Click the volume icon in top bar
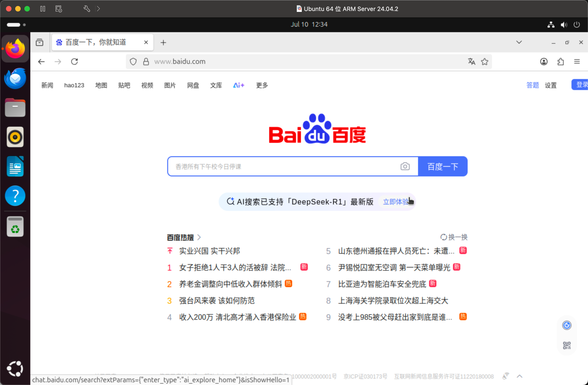This screenshot has width=588, height=385. point(564,24)
